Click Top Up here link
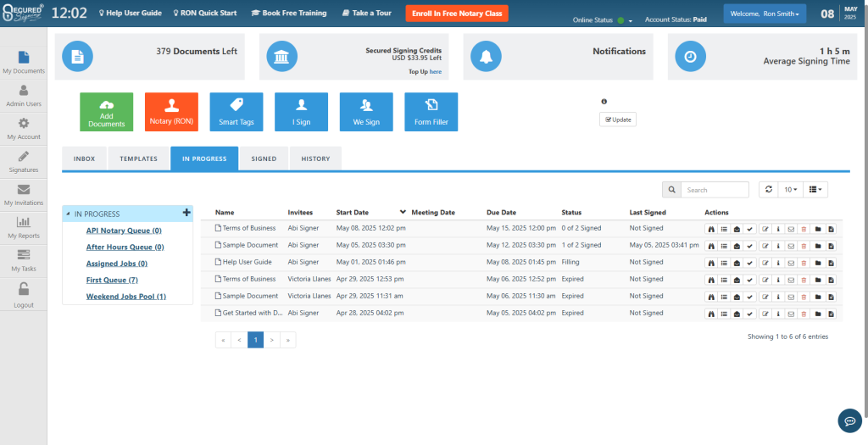 coord(436,72)
